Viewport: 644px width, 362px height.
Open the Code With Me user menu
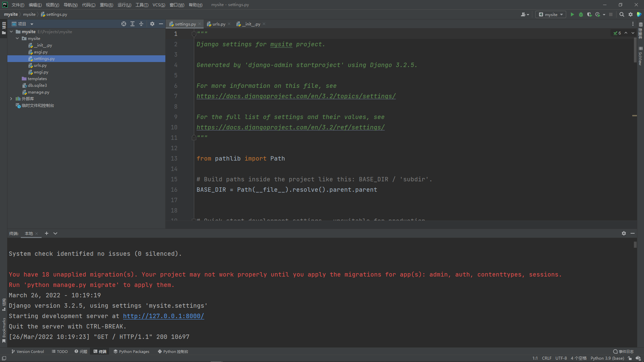click(525, 14)
